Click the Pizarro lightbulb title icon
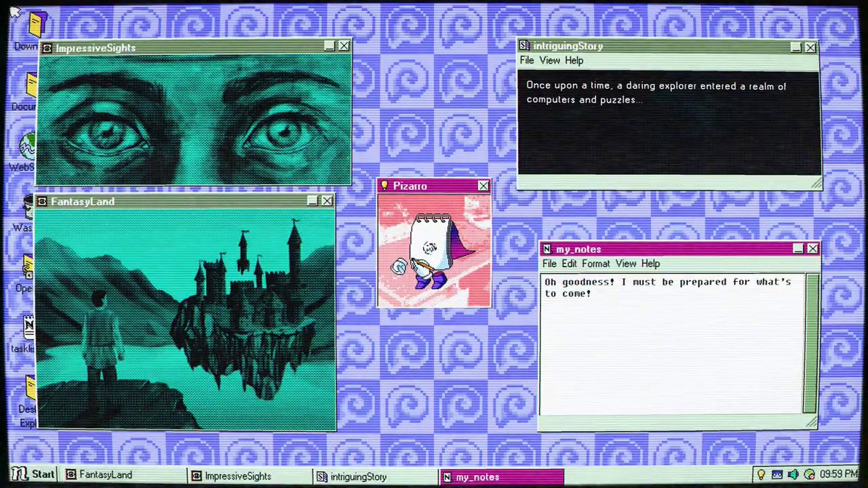The height and width of the screenshot is (488, 868). pos(385,186)
